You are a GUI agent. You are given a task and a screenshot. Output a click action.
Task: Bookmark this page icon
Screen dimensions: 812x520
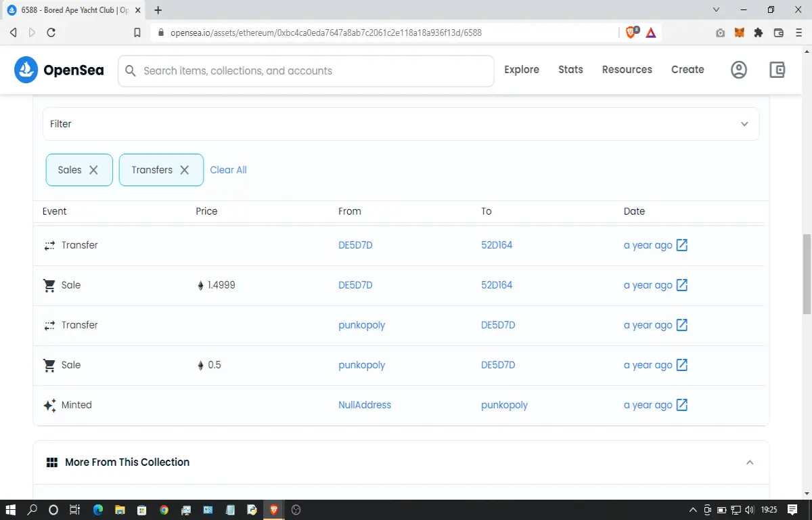pyautogui.click(x=137, y=32)
